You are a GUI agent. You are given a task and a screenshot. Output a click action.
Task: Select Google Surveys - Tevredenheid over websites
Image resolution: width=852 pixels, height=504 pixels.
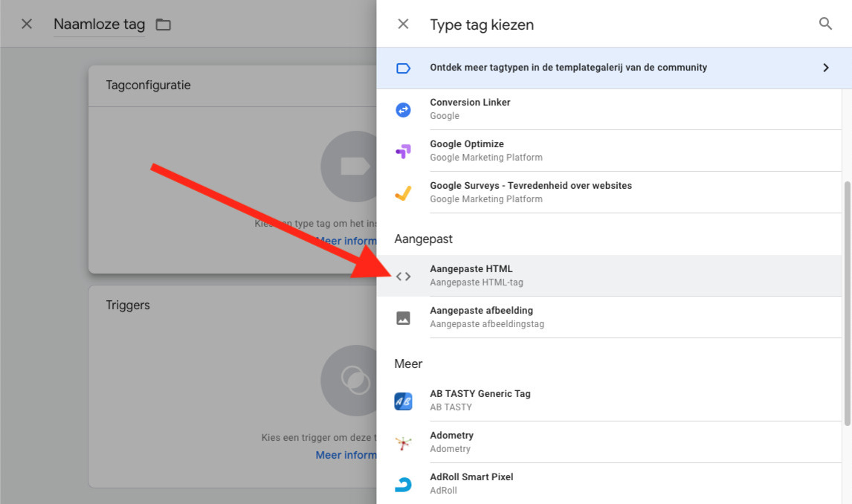pyautogui.click(x=609, y=193)
